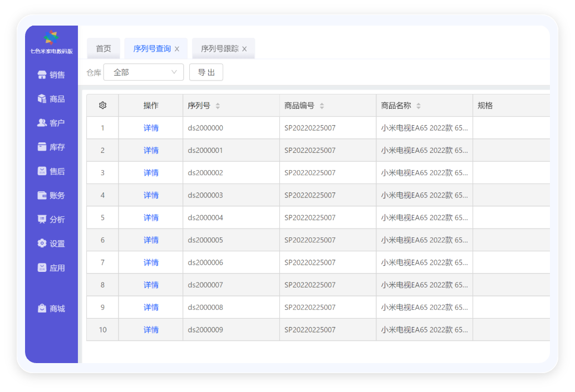Open 详情 link for serial ds2000000
The width and height of the screenshot is (575, 392).
(150, 127)
